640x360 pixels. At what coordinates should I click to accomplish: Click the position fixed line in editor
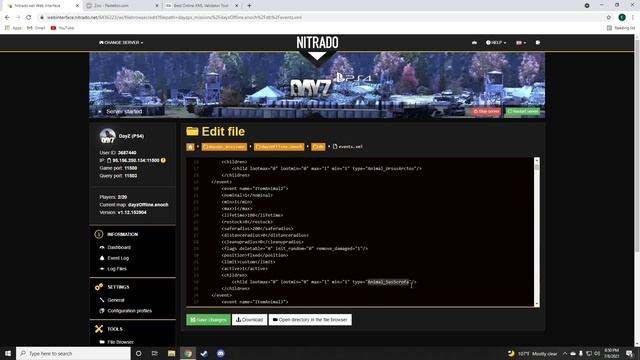tap(255, 255)
